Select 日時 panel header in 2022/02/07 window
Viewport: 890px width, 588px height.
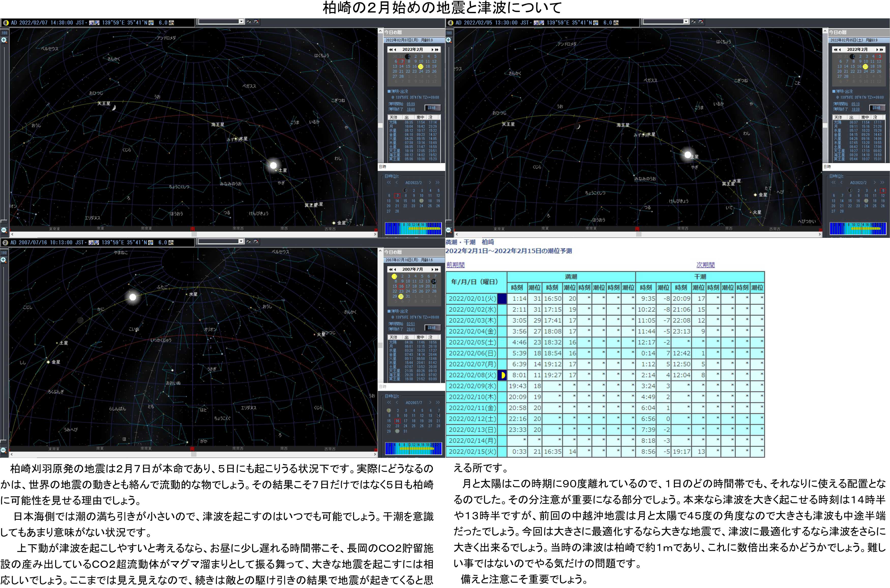(411, 166)
